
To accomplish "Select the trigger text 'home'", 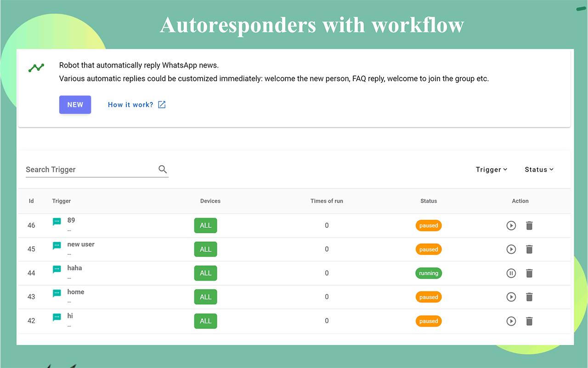I will click(x=76, y=292).
